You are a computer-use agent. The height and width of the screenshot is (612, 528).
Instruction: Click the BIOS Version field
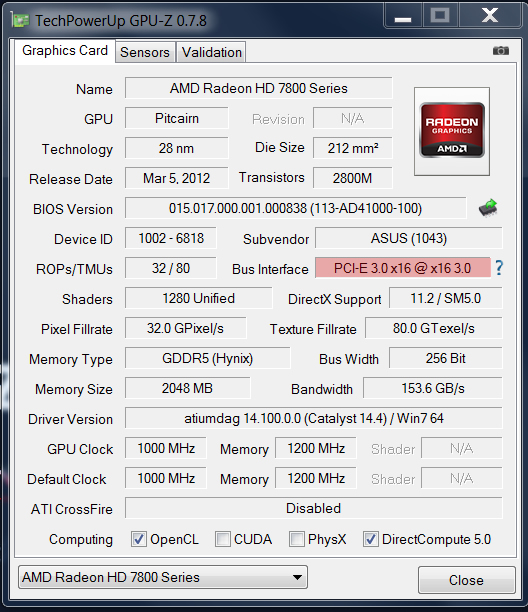[x=295, y=208]
